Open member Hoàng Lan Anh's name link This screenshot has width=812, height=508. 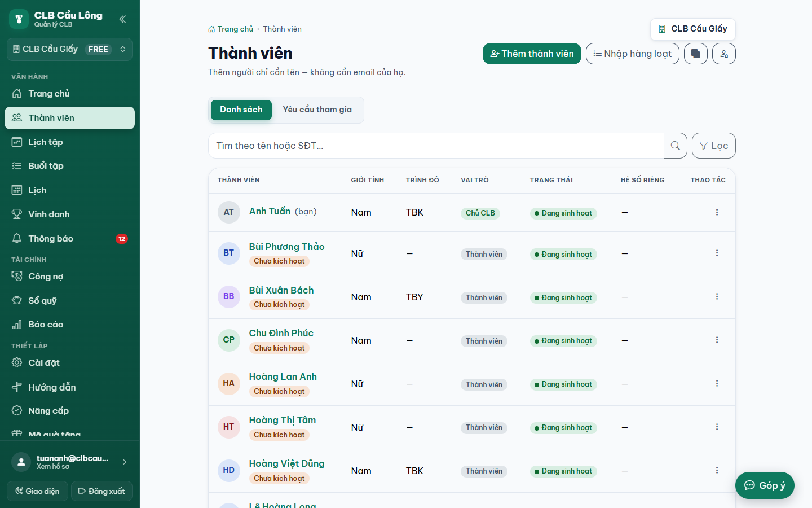tap(283, 376)
